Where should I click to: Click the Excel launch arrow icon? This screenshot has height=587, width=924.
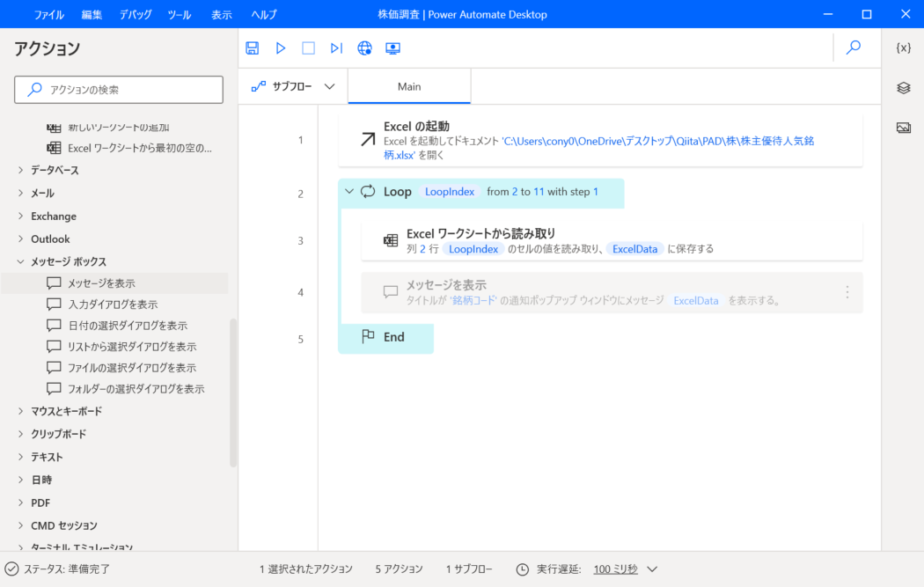368,140
